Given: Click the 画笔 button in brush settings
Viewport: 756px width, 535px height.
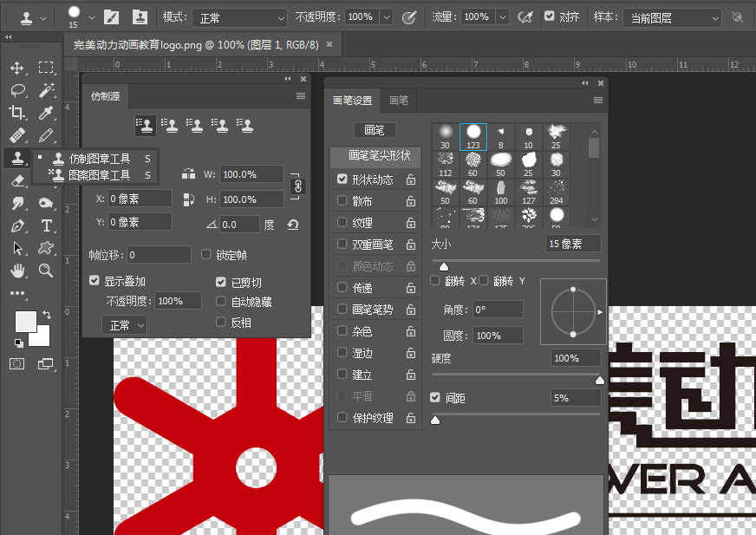Looking at the screenshot, I should tap(374, 130).
